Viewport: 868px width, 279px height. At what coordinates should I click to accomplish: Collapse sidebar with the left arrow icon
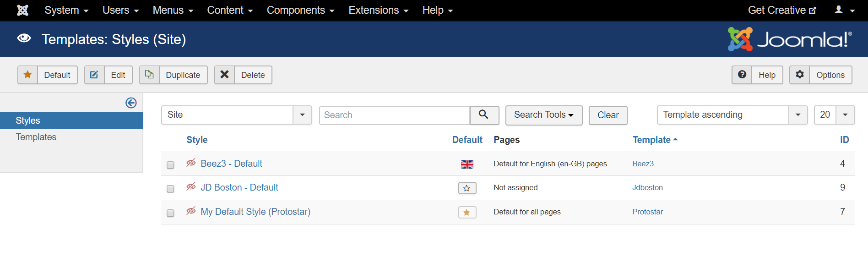click(x=131, y=103)
